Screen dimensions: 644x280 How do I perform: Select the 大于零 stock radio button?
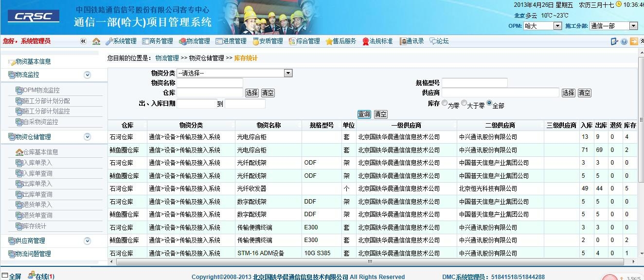coord(464,103)
